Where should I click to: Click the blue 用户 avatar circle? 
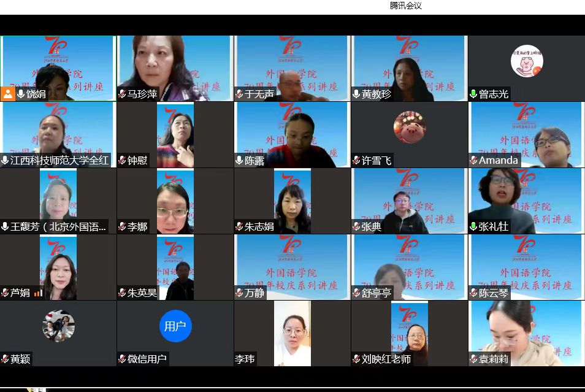coord(175,326)
